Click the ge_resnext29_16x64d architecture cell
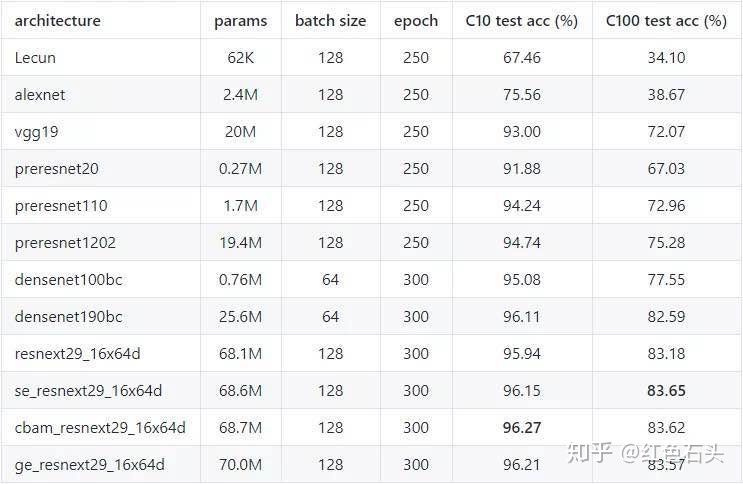Screen dimensions: 743x484 click(89, 464)
